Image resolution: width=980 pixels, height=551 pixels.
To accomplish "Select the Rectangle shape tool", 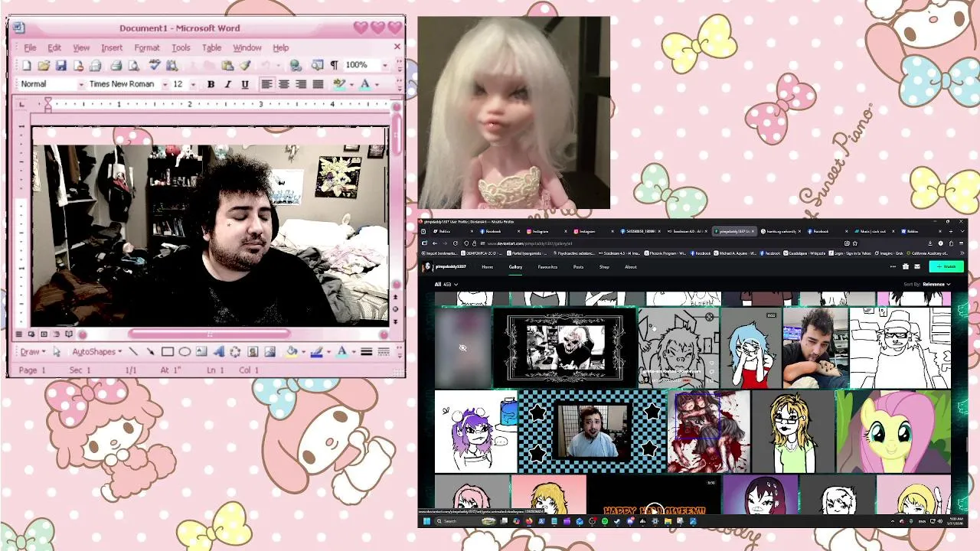I will click(x=168, y=352).
